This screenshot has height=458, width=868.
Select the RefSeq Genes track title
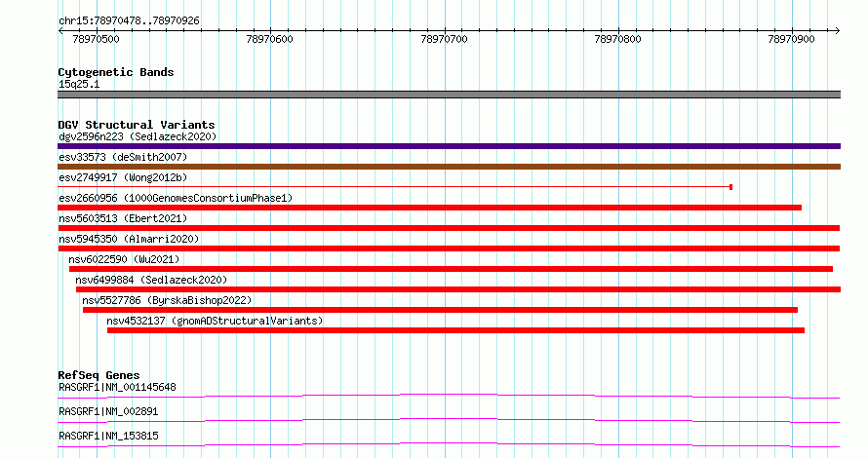point(99,375)
